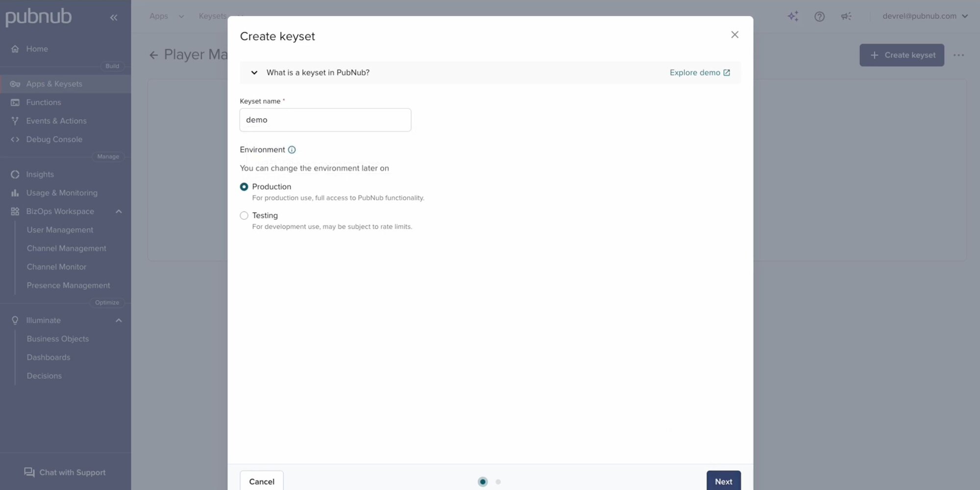Close the Create keyset dialog

pyautogui.click(x=735, y=35)
